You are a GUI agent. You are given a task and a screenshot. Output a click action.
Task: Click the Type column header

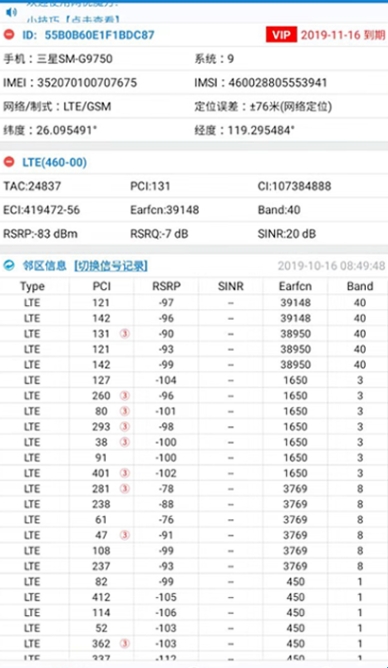coord(32,287)
